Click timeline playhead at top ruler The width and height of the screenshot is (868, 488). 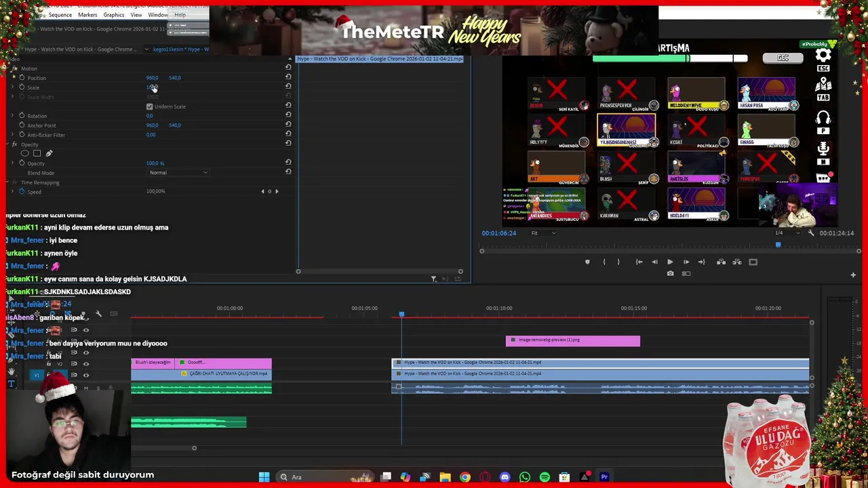click(x=401, y=314)
